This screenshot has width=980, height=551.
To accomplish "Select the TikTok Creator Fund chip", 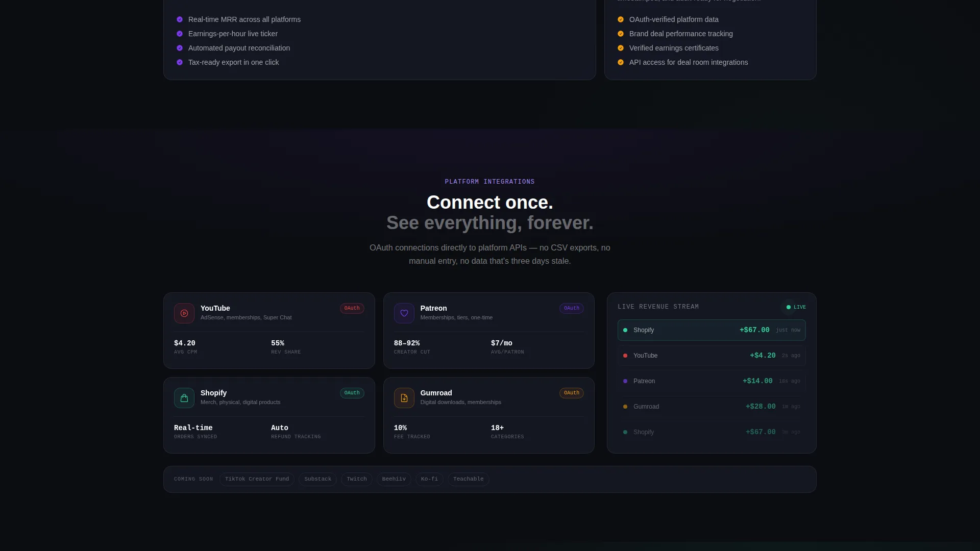I will tap(257, 479).
